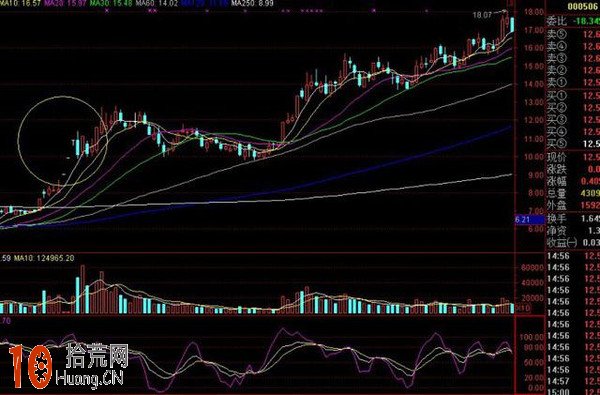Click the tallest volume bar
This screenshot has height=395, width=600.
[83, 289]
